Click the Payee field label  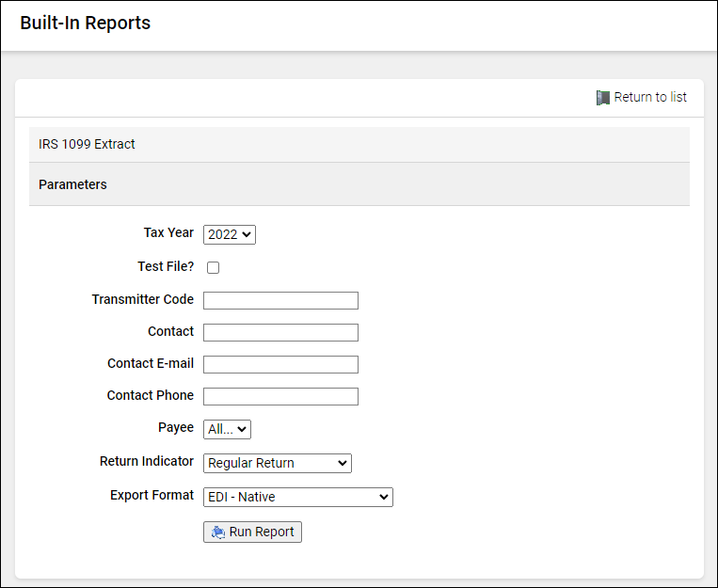coord(175,427)
